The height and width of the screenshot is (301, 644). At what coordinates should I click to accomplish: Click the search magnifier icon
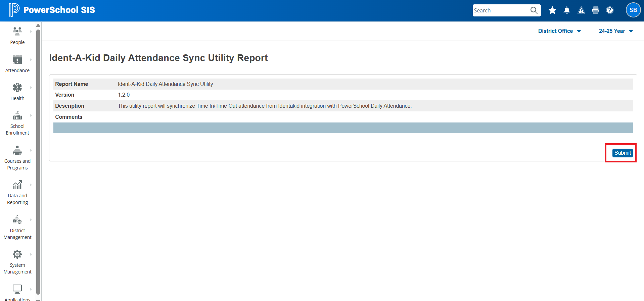(534, 10)
